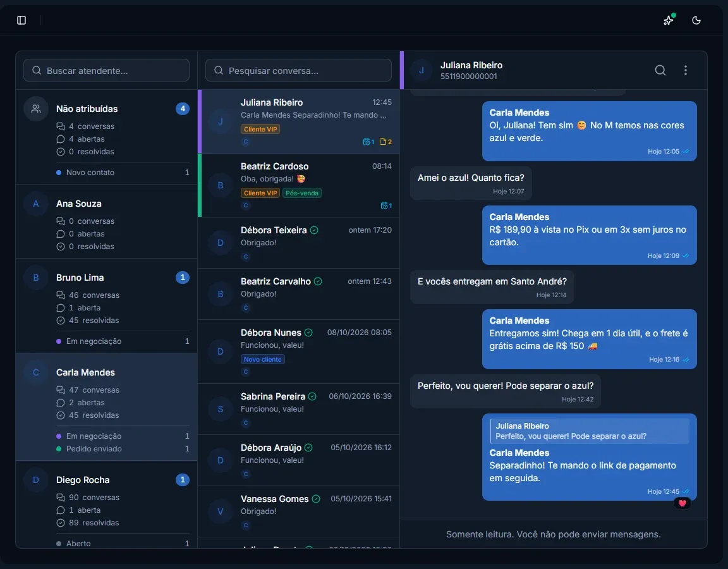The width and height of the screenshot is (728, 569).
Task: Click the notes count icon on Juliana Ribeiro
Action: coord(386,142)
